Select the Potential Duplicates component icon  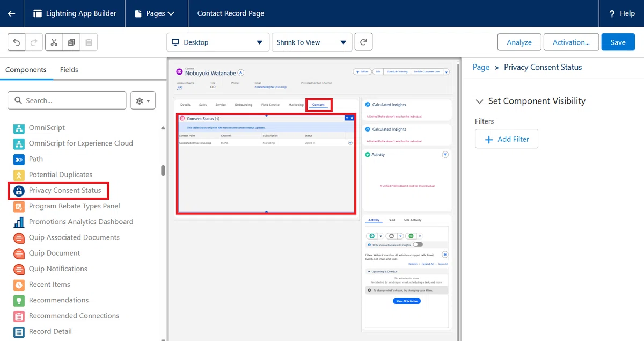(19, 175)
